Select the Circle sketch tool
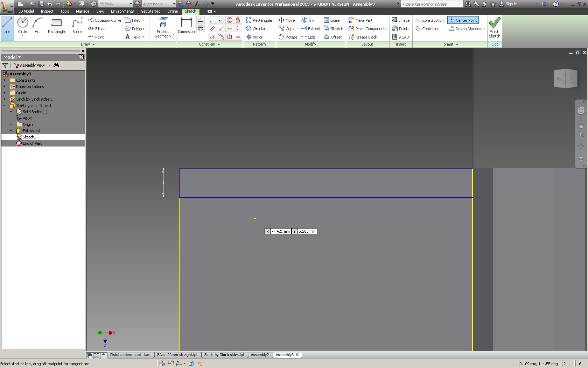The image size is (588, 368). (x=22, y=26)
